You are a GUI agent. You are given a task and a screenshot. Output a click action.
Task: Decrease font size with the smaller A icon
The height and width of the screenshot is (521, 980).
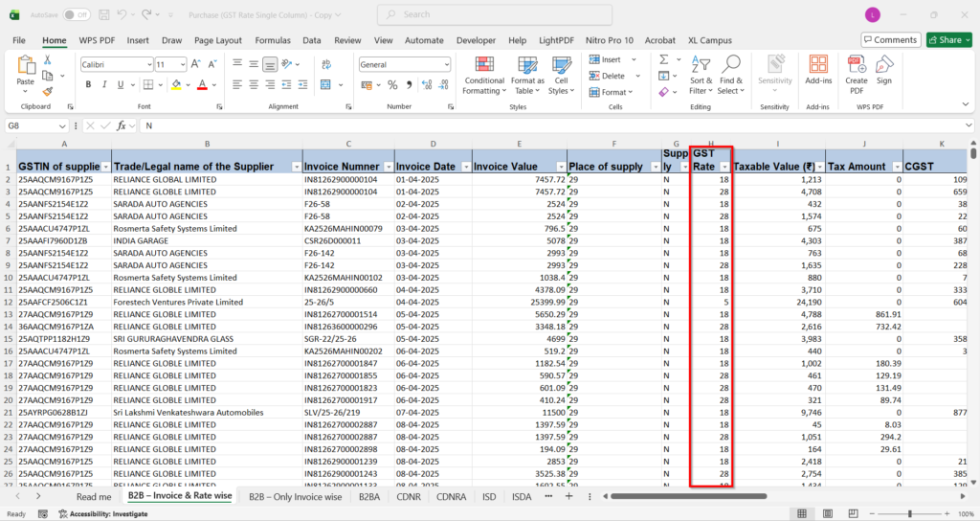[x=212, y=64]
